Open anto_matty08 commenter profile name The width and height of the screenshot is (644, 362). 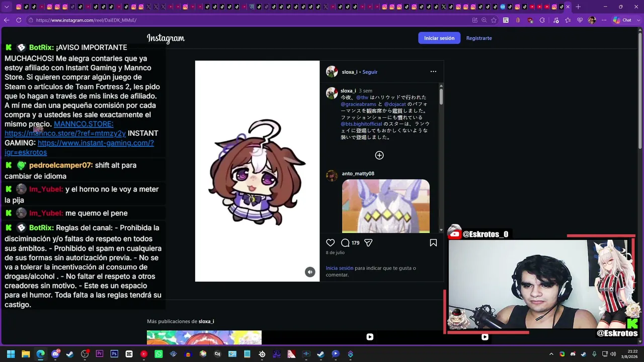click(x=358, y=173)
